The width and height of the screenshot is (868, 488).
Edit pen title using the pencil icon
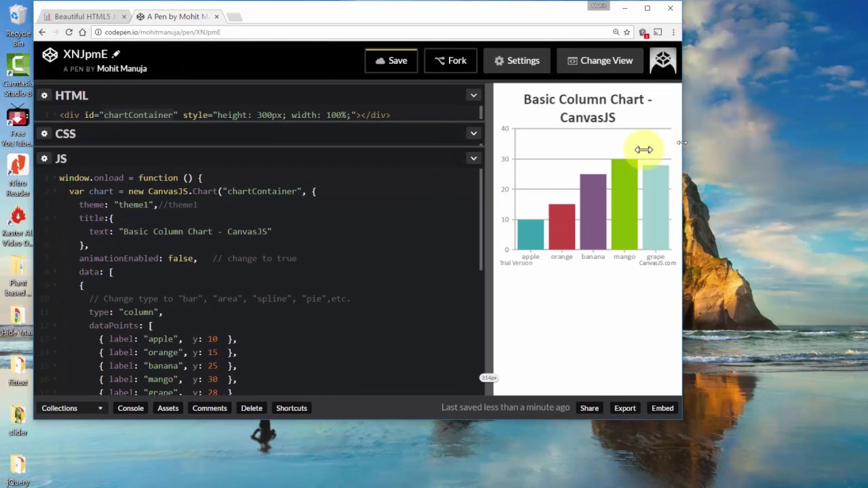click(x=116, y=54)
